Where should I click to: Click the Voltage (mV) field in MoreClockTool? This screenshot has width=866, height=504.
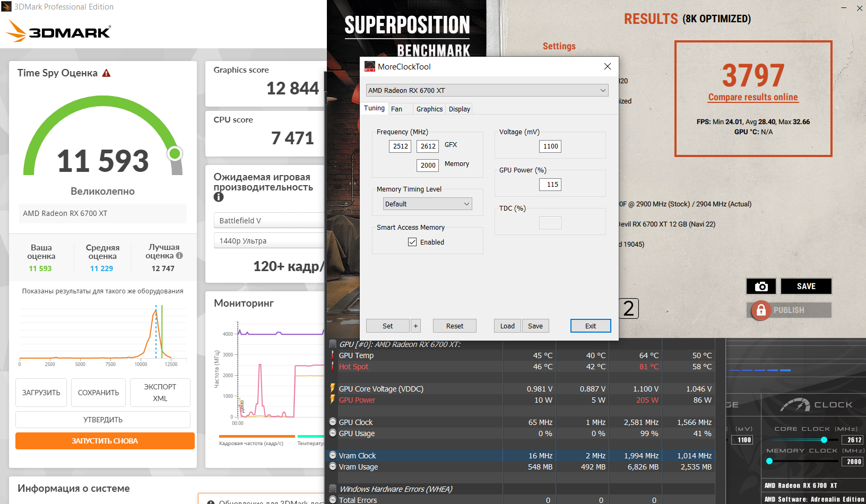550,146
